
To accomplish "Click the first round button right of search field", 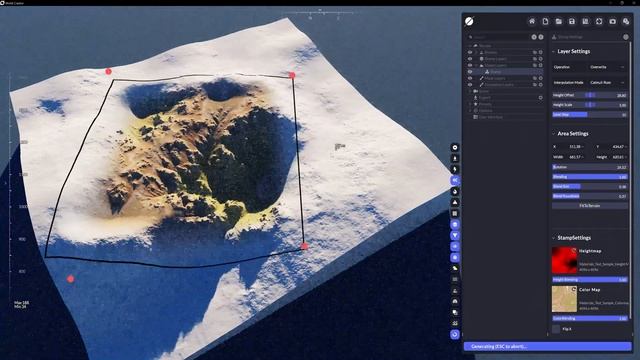I will (534, 37).
